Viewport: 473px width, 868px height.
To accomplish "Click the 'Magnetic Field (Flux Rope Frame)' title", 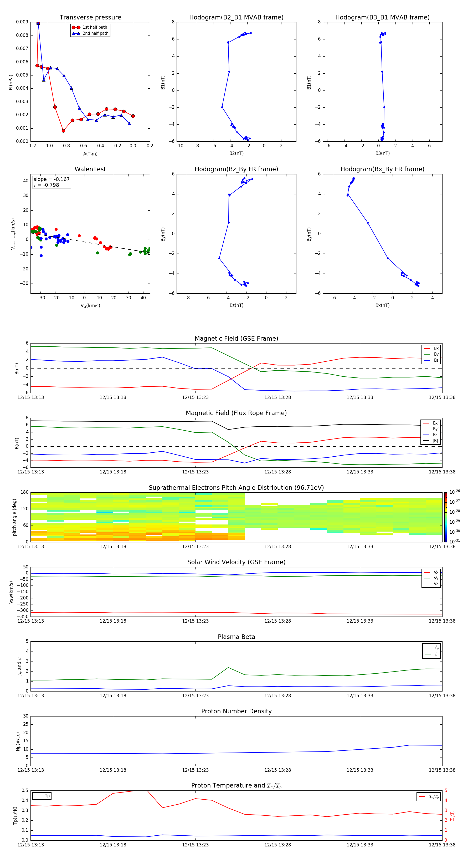I will [236, 413].
